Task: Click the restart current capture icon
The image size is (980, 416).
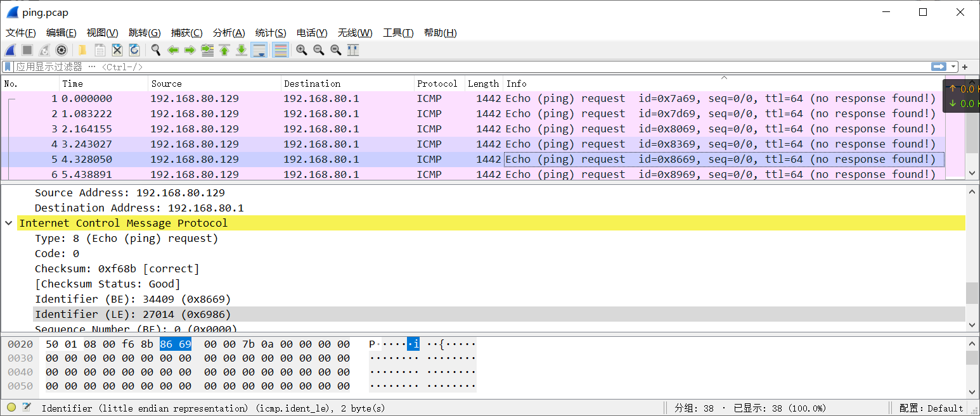Action: [44, 50]
